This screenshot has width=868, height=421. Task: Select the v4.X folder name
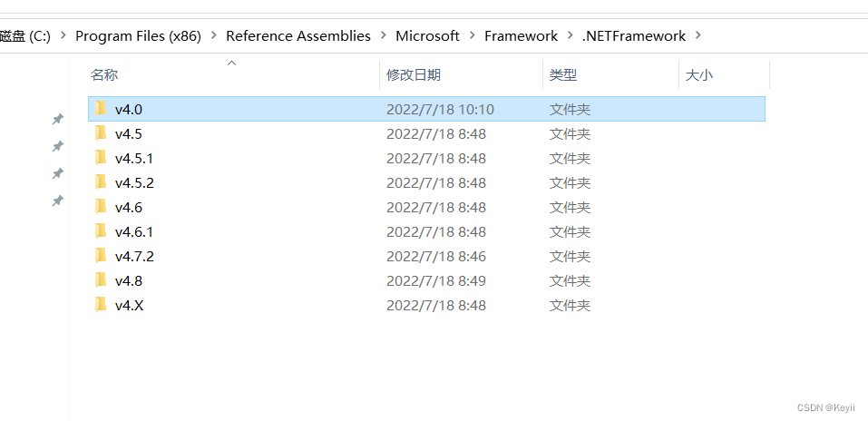click(130, 305)
